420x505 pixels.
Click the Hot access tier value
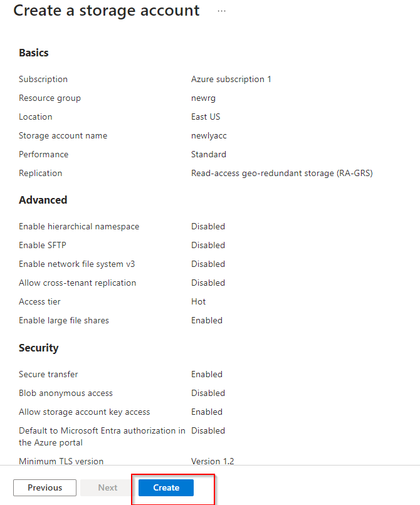coord(198,301)
